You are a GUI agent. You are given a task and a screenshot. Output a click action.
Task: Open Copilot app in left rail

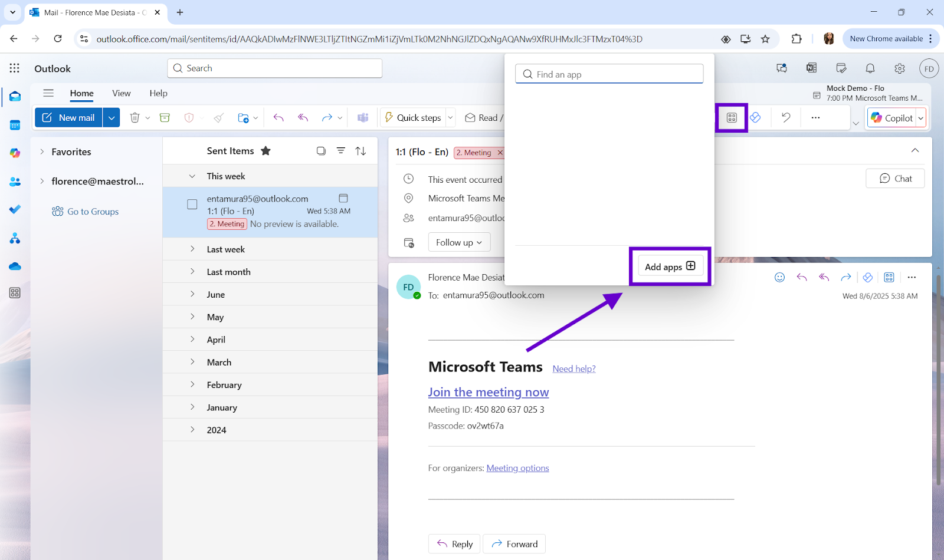click(x=15, y=153)
